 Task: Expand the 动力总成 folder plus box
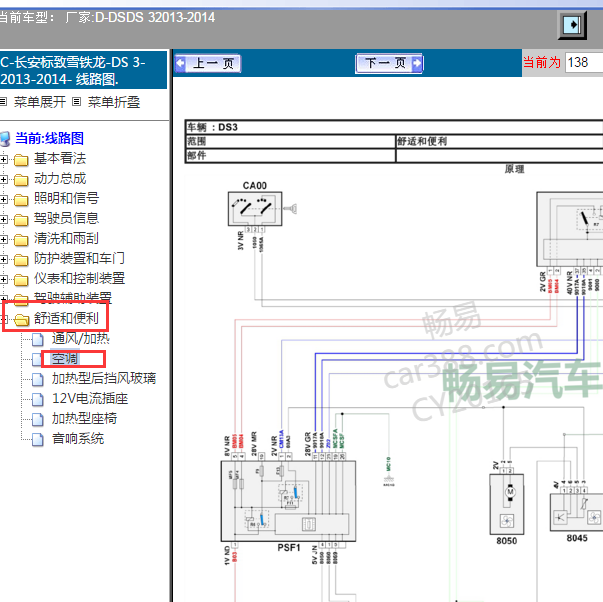(x=3, y=179)
